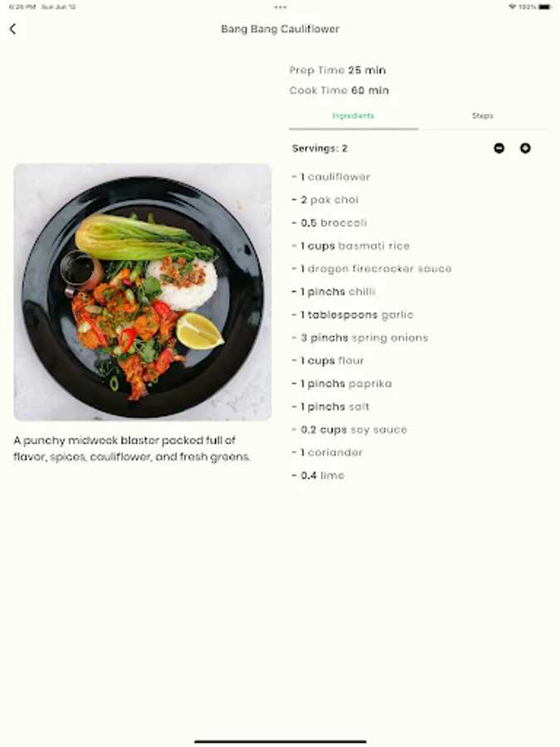
Task: Tap the Wi-Fi icon in status bar
Action: click(x=513, y=7)
